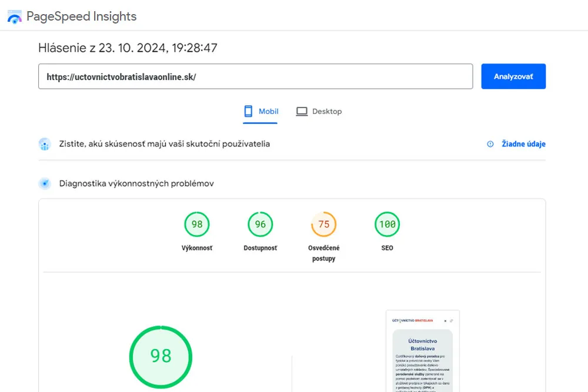
Task: Click the large 98 performance gauge
Action: click(x=161, y=357)
